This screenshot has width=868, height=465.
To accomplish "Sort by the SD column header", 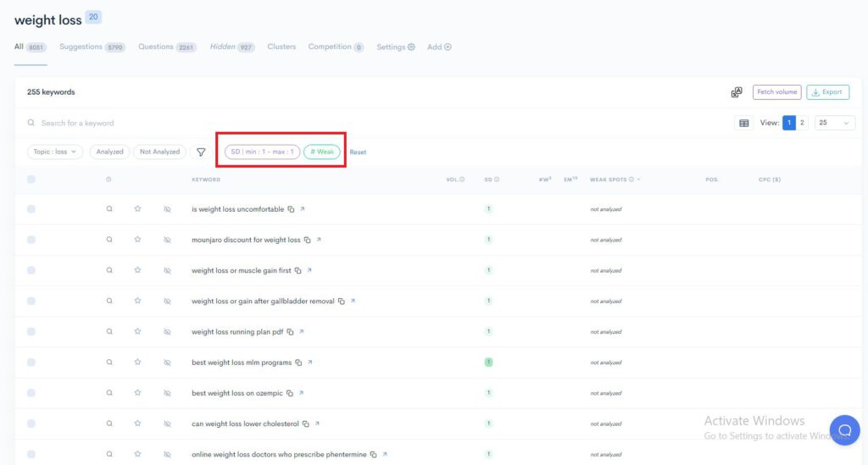I will click(x=492, y=180).
